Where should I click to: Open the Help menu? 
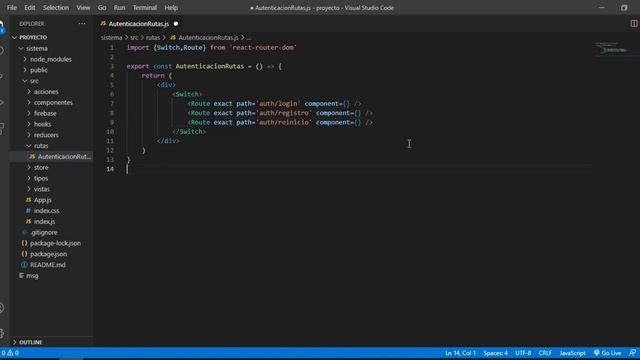[171, 7]
